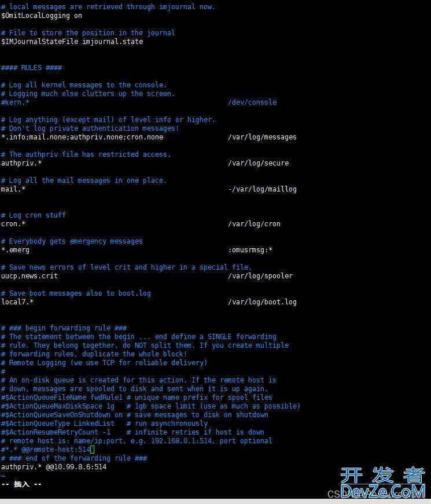The height and width of the screenshot is (504, 431).
Task: Click the '# Log all the mail messages' comment
Action: [84, 181]
